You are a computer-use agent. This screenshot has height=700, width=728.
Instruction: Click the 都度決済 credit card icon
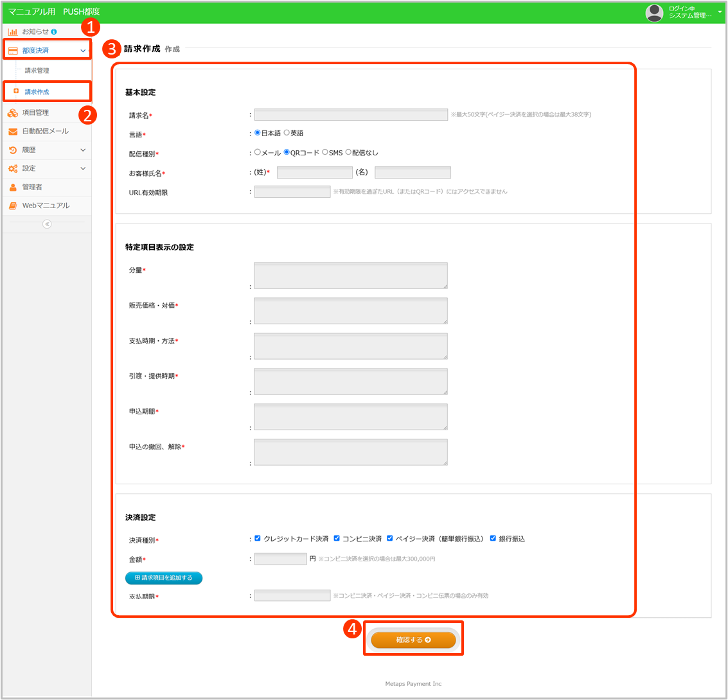(13, 50)
